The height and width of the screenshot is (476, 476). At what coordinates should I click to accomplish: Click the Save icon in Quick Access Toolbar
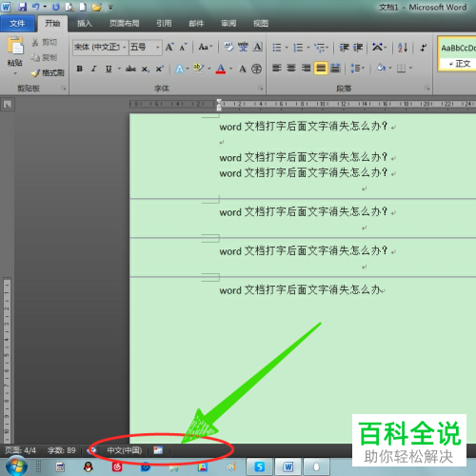[22, 7]
